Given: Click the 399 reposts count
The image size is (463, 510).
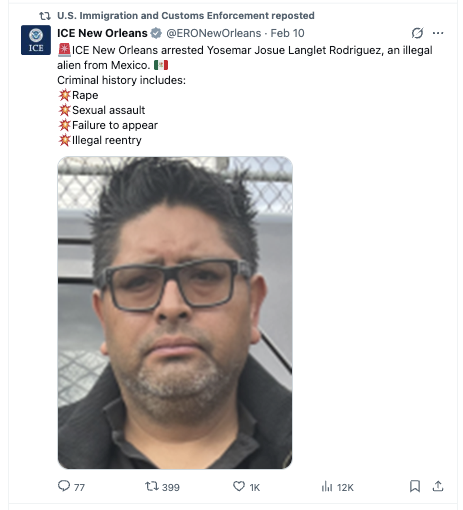Looking at the screenshot, I should pos(171,487).
